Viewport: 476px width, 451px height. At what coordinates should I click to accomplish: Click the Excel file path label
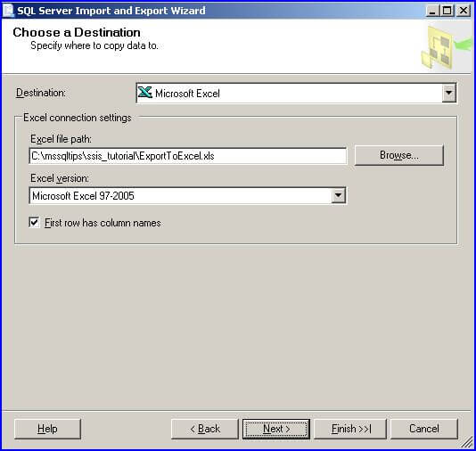tap(61, 139)
